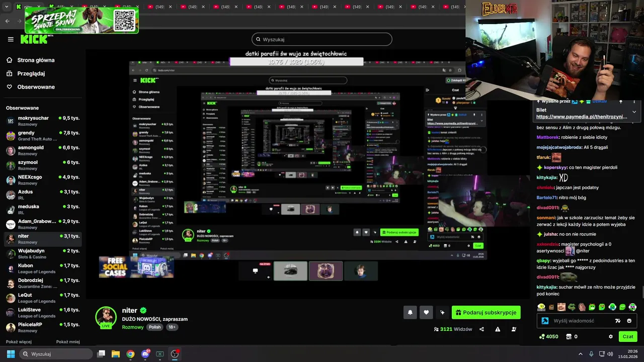This screenshot has height=362, width=644.
Task: Expand the pinned Bilet message
Action: 634,112
